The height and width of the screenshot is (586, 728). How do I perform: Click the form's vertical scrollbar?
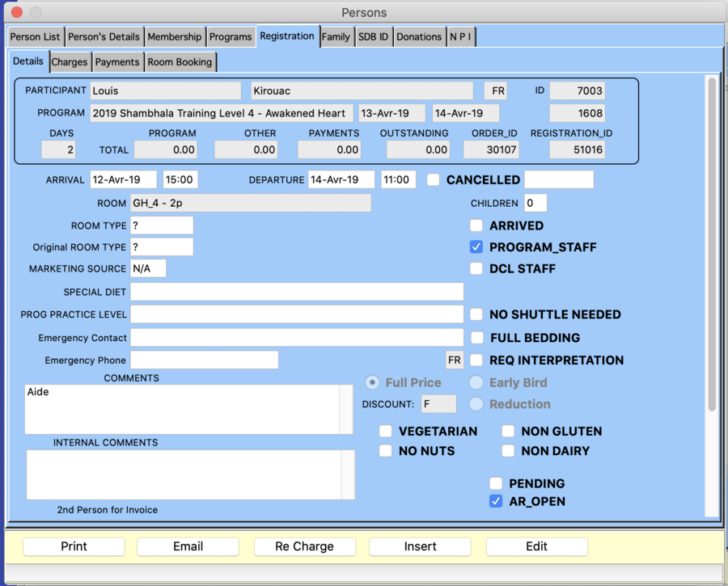pos(712,242)
